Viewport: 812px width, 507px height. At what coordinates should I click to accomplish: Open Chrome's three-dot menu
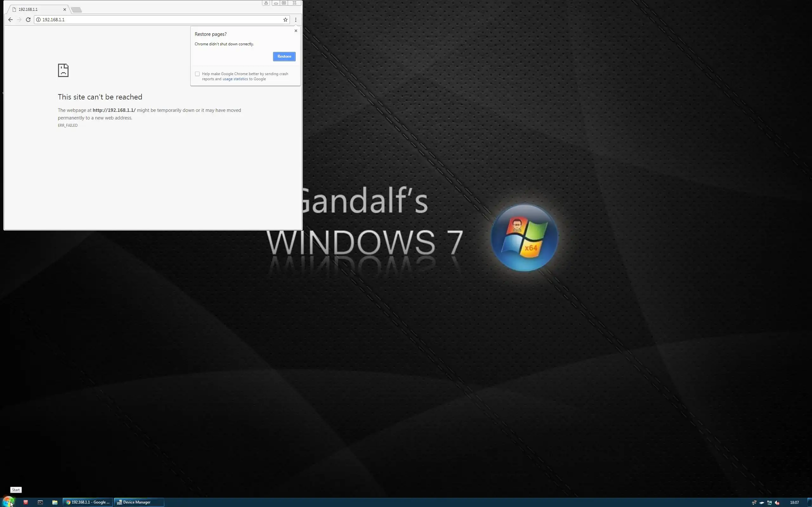[296, 20]
